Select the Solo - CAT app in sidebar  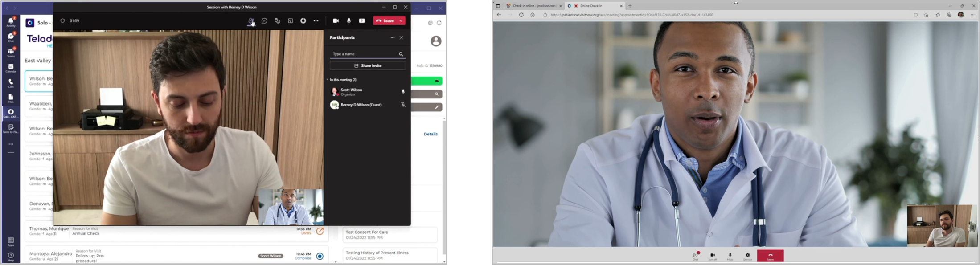(x=11, y=113)
